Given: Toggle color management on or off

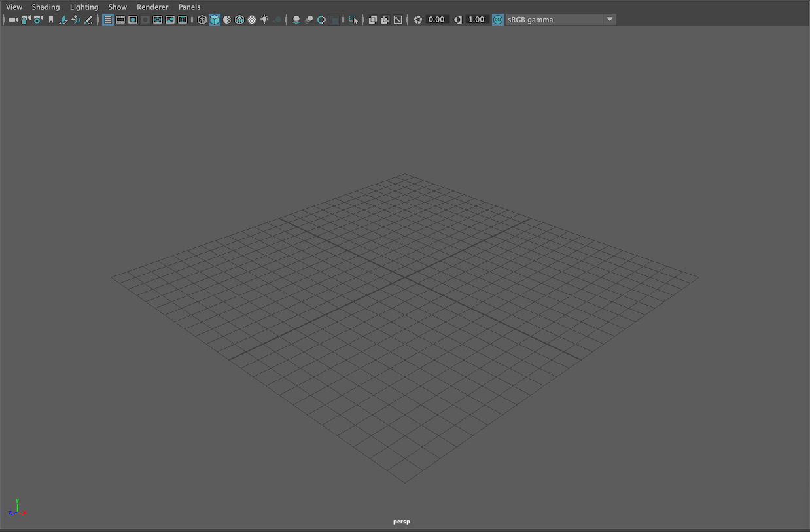Looking at the screenshot, I should (497, 20).
